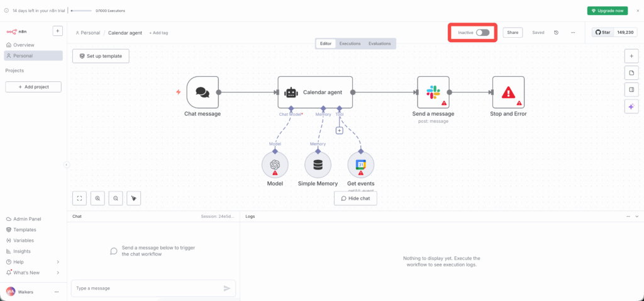
Task: Click the fit-to-view canvas icon
Action: tap(80, 198)
